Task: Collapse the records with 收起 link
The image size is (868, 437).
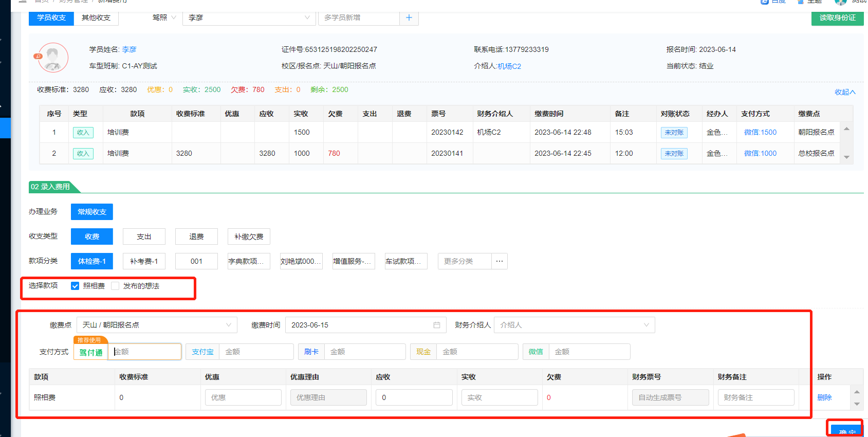Action: tap(844, 92)
